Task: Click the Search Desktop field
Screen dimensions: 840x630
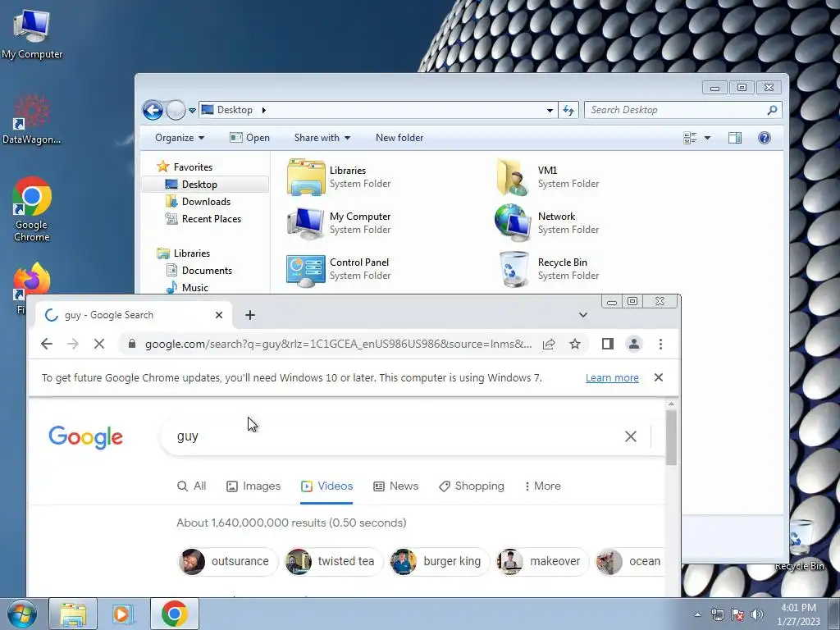Action: tap(683, 110)
